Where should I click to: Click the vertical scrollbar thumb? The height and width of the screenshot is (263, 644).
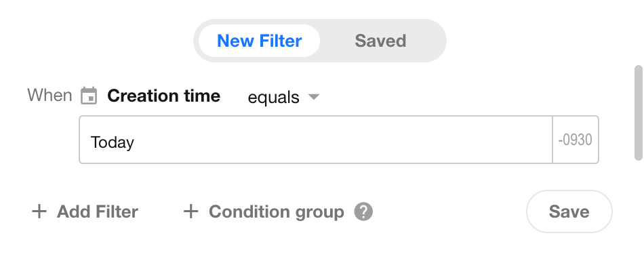pos(639,113)
